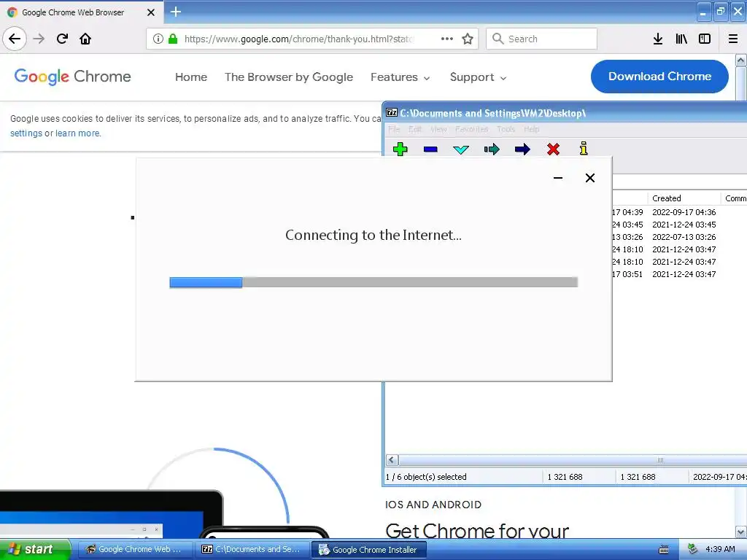The image size is (747, 560).
Task: Open a new tab with the plus icon
Action: click(176, 12)
